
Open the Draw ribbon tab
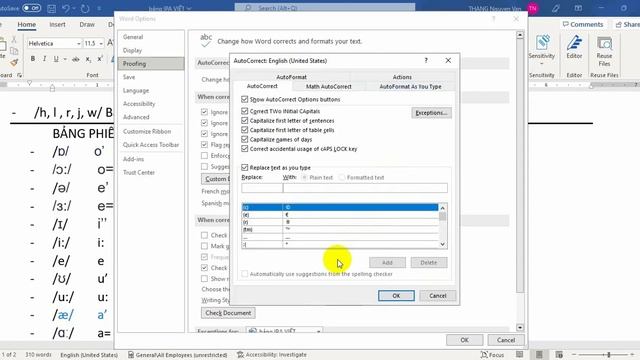pyautogui.click(x=87, y=24)
